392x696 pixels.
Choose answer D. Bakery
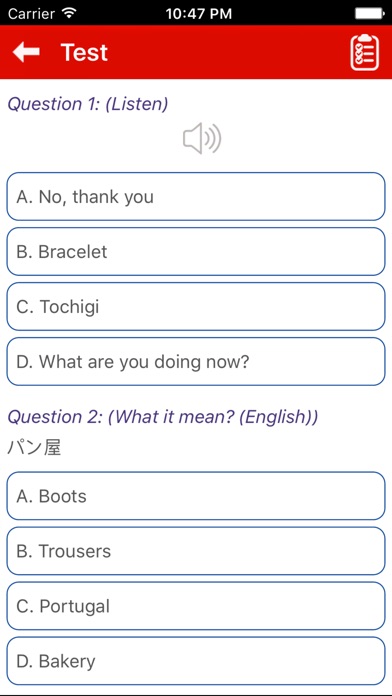[x=196, y=661]
